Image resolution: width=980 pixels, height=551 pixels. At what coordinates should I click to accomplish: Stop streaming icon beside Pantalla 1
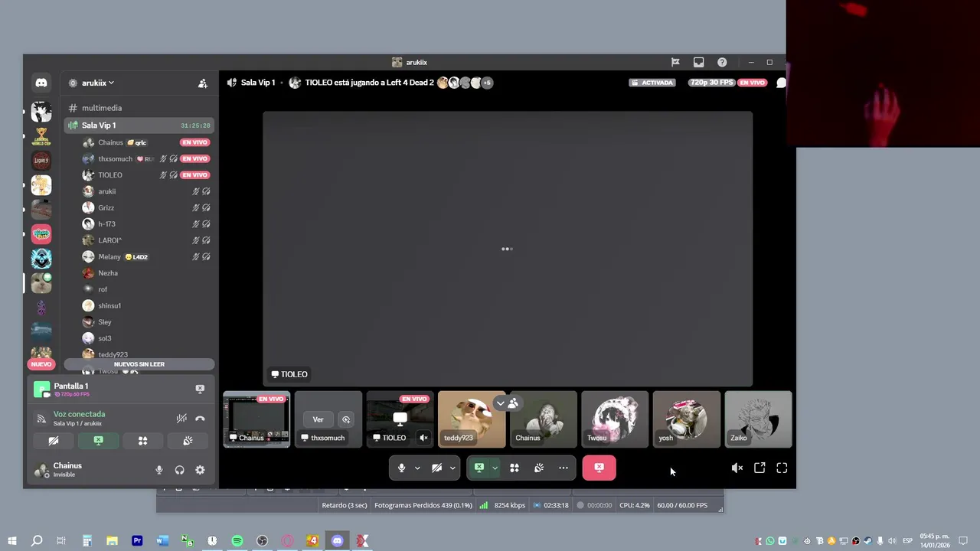[200, 389]
